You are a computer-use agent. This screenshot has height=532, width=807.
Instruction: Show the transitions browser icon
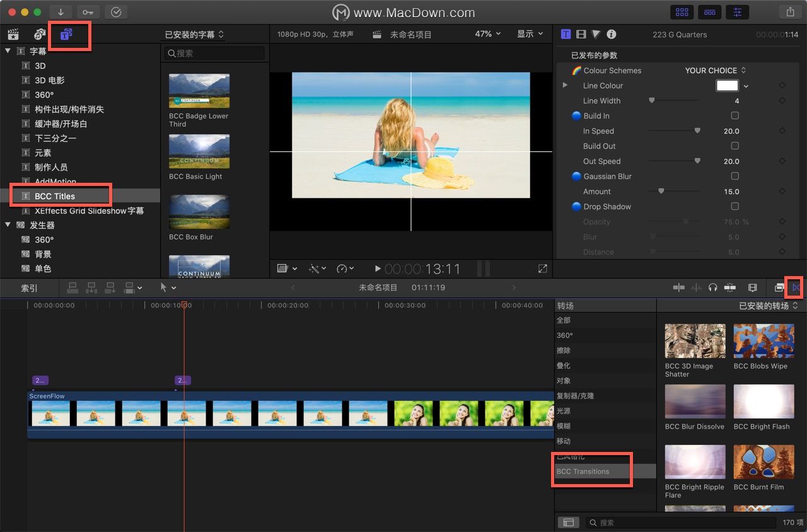pyautogui.click(x=796, y=287)
